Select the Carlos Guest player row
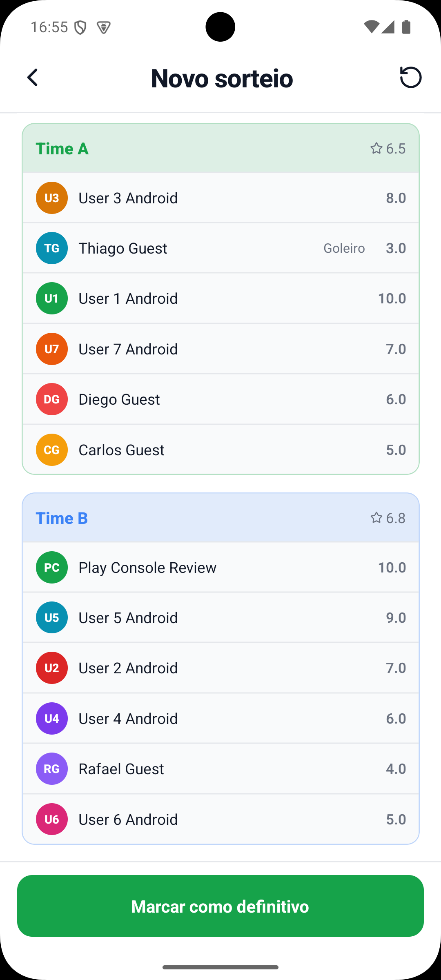The height and width of the screenshot is (980, 441). click(x=220, y=450)
